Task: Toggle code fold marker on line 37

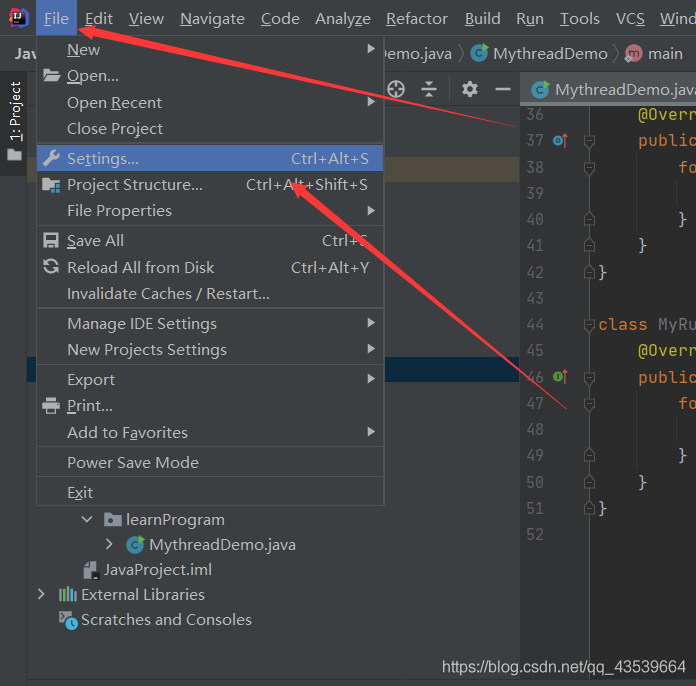Action: tap(589, 142)
